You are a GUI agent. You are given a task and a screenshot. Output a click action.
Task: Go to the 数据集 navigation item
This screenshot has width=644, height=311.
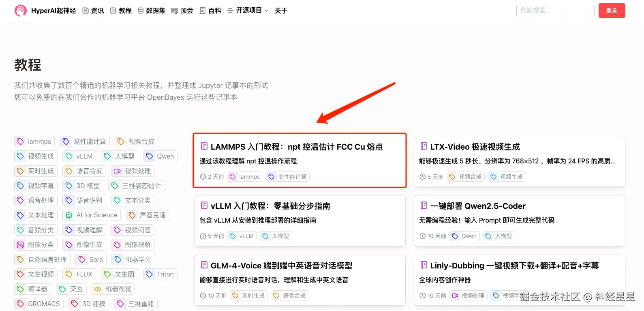152,11
